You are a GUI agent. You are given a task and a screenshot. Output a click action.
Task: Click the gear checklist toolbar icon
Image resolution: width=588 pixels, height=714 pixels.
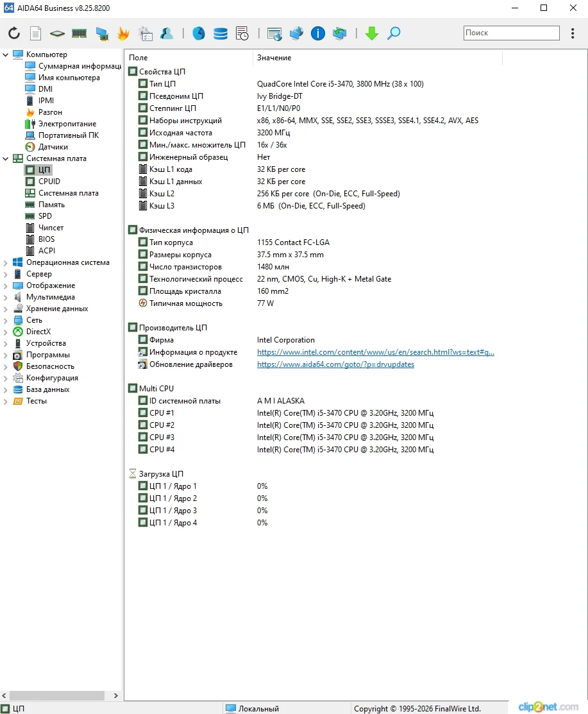click(146, 34)
